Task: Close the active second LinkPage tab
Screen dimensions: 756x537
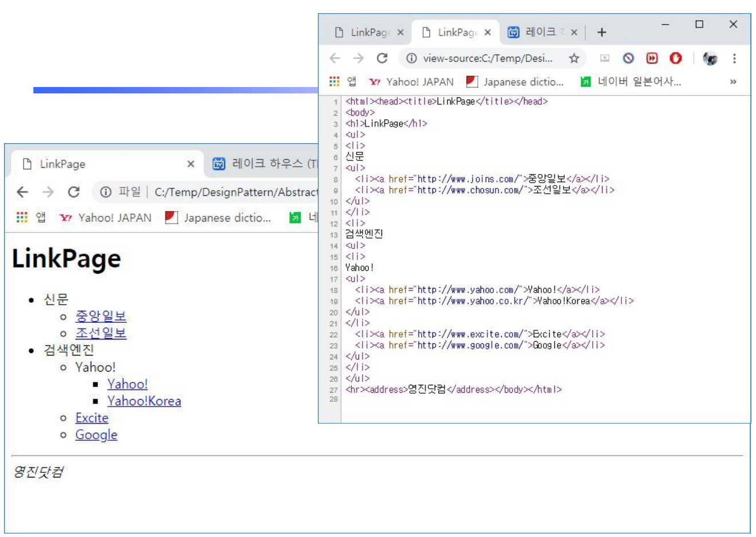Action: (487, 33)
